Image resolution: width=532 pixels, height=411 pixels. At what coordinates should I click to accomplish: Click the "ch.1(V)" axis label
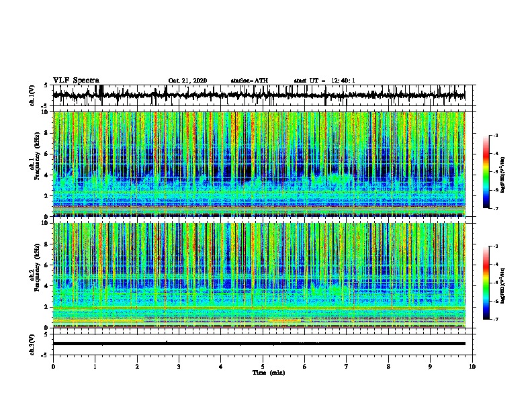click(x=32, y=95)
